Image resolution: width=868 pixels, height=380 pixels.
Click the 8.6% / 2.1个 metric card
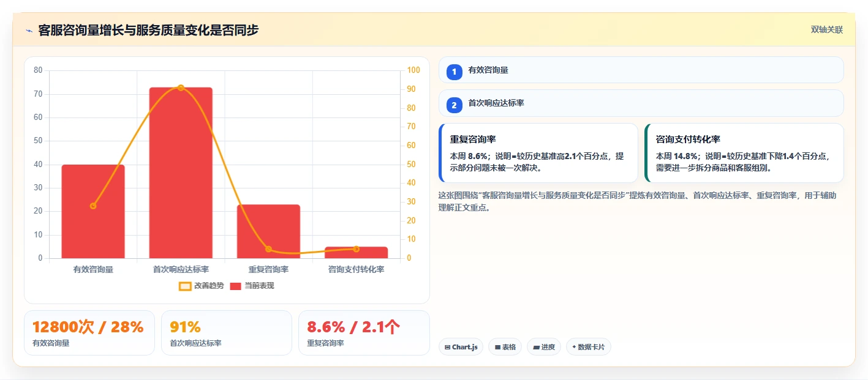coord(364,333)
